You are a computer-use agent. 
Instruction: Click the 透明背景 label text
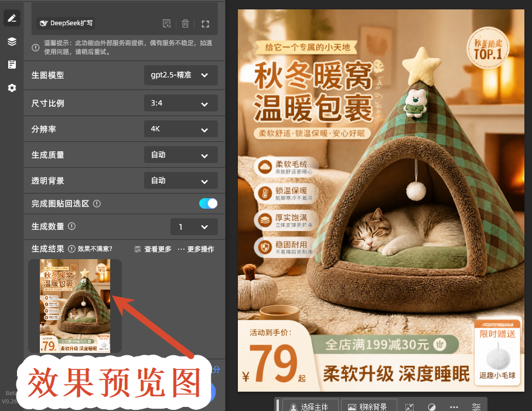[x=48, y=181]
